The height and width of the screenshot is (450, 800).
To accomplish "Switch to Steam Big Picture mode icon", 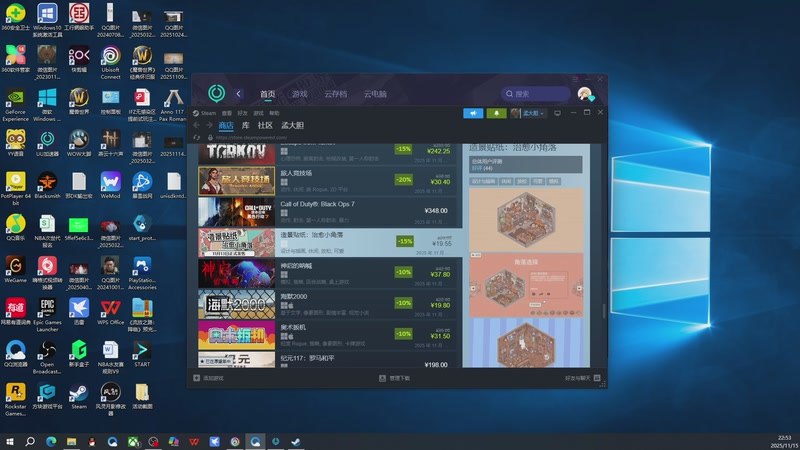I will [x=557, y=113].
